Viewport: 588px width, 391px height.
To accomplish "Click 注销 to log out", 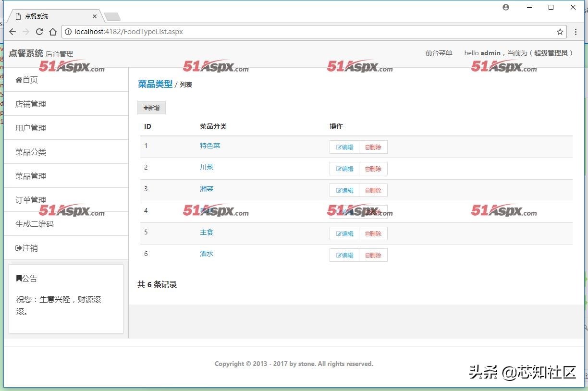I will pos(66,248).
